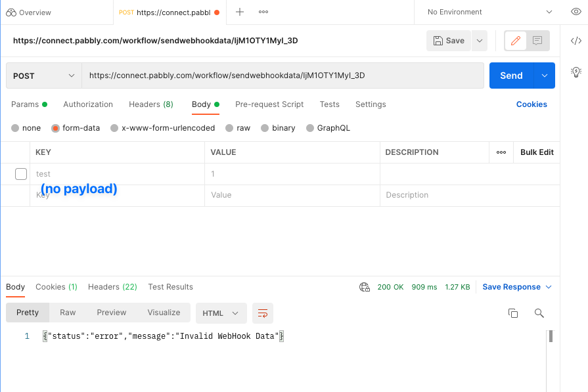588x392 pixels.
Task: Open the Authorization tab
Action: (x=88, y=104)
